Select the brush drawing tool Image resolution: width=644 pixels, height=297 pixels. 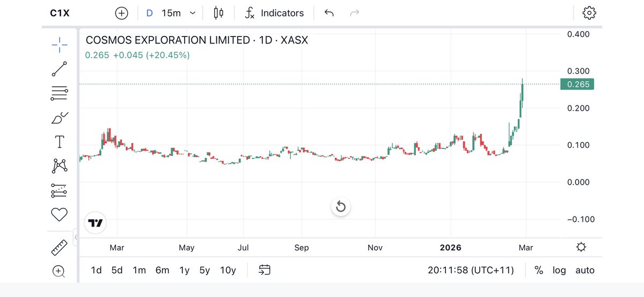(59, 118)
